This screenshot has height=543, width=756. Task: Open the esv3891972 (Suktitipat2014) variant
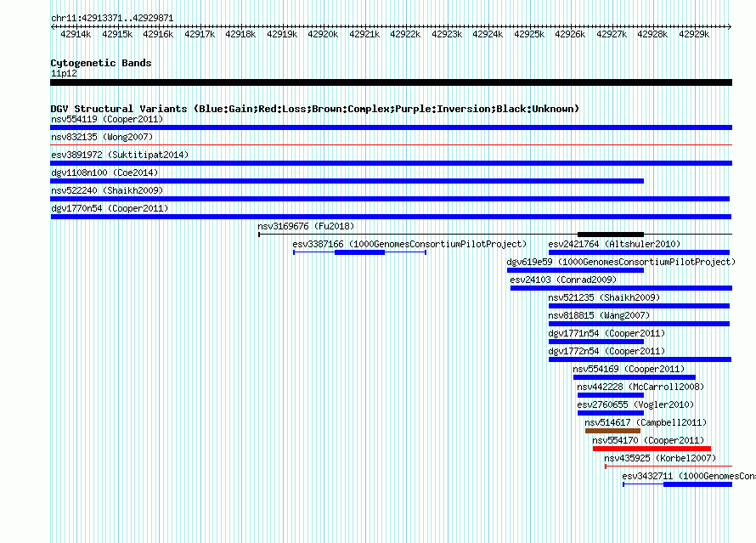(x=120, y=155)
